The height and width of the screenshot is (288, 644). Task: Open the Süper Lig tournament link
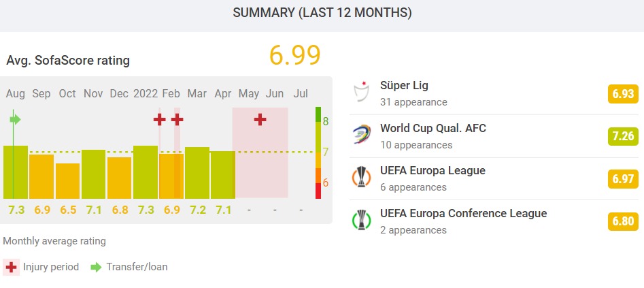pos(404,86)
